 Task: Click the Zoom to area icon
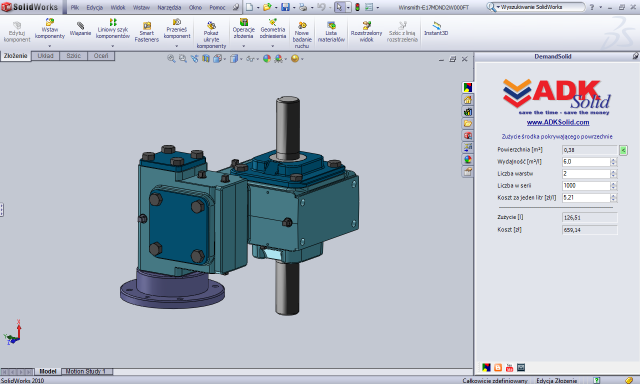coord(182,59)
